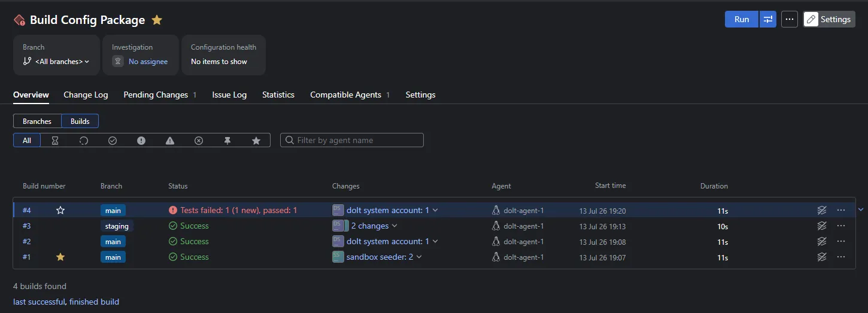The image size is (868, 313).
Task: Open build chain icon for build #4
Action: pyautogui.click(x=822, y=210)
